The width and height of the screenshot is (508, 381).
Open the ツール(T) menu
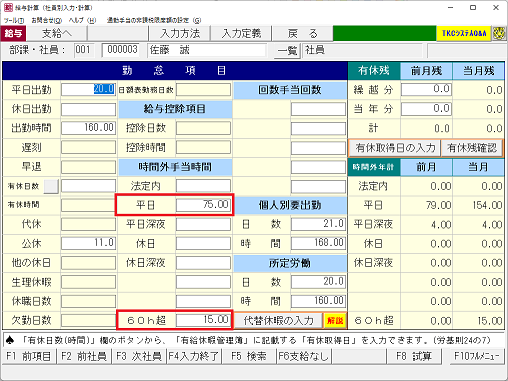(14, 20)
